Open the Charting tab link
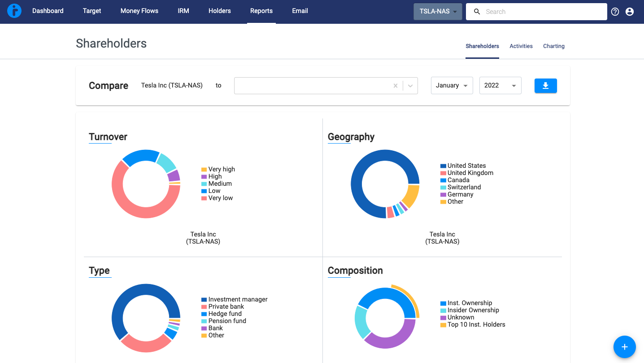Screen dimensions: 644x363 point(553,46)
